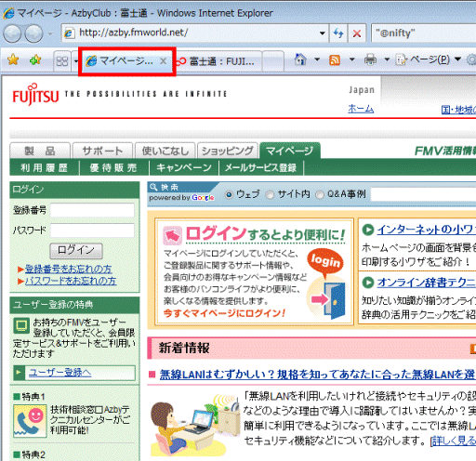The image size is (476, 461).
Task: Click the ログイン button
Action: point(76,250)
